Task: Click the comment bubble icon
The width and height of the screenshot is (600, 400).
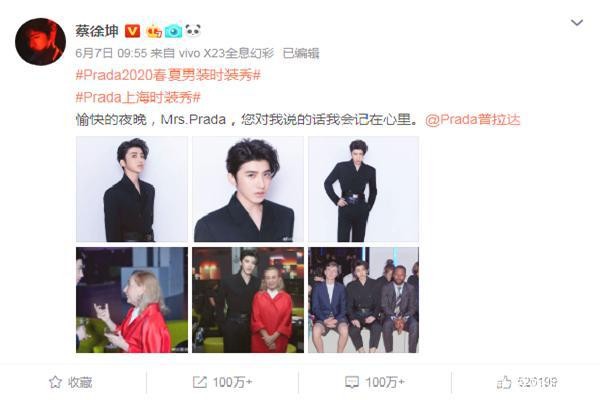Action: (x=352, y=382)
